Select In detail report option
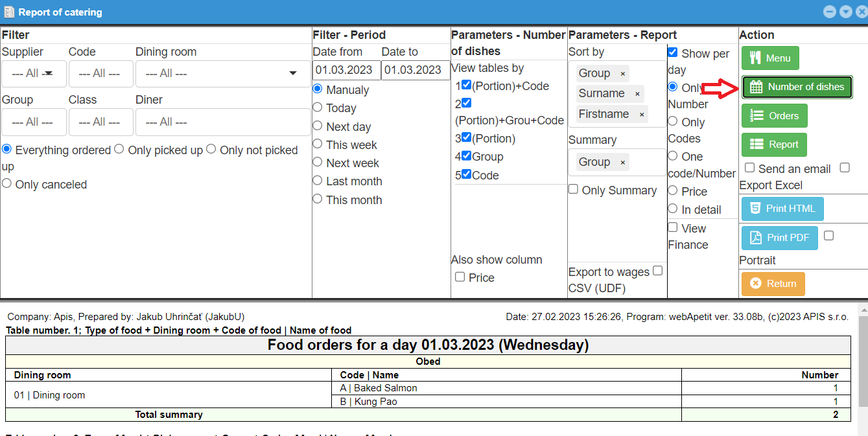This screenshot has height=436, width=868. 673,209
